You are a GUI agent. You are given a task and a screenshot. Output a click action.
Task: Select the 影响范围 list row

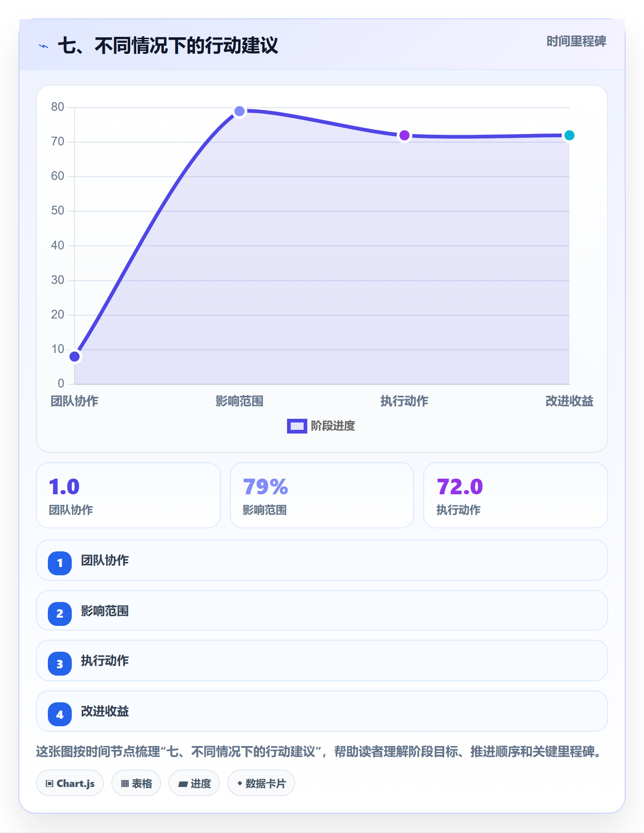tap(322, 610)
